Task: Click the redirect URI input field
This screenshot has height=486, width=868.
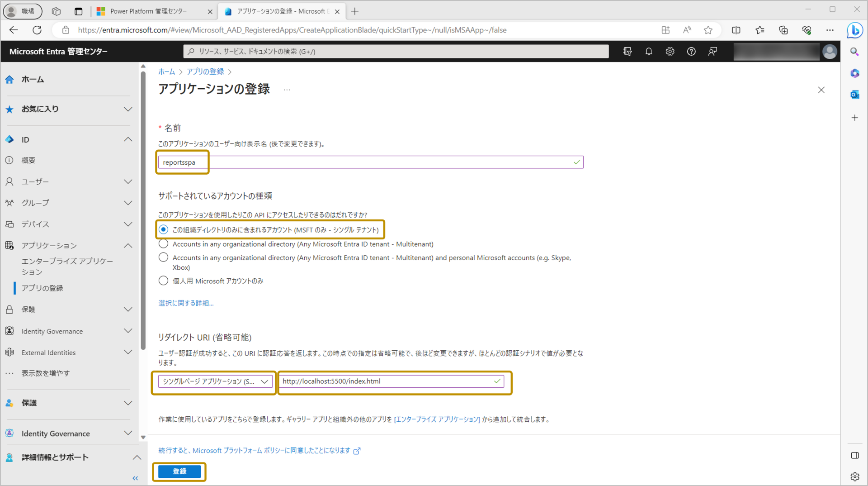Action: (391, 381)
